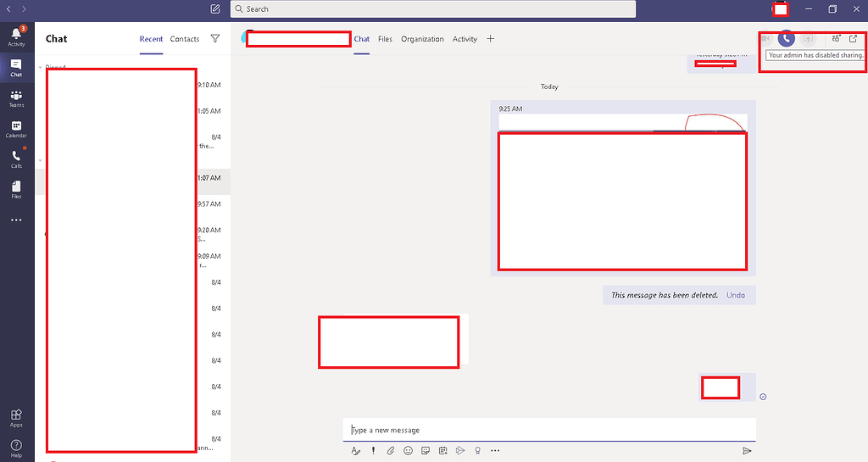
Task: Select the Chat icon in the sidebar
Action: 17,68
